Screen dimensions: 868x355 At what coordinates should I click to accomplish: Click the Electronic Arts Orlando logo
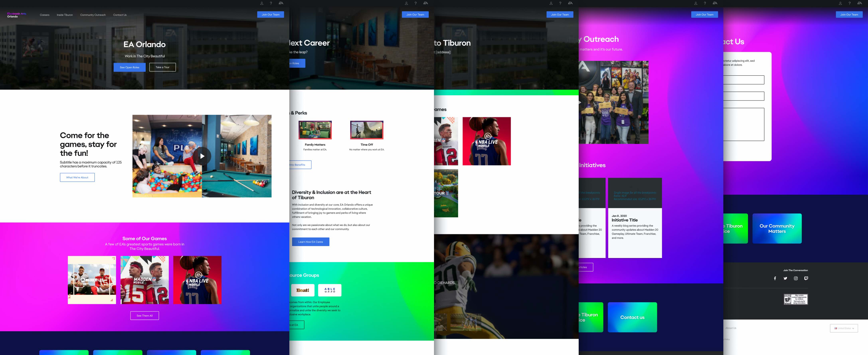(17, 15)
